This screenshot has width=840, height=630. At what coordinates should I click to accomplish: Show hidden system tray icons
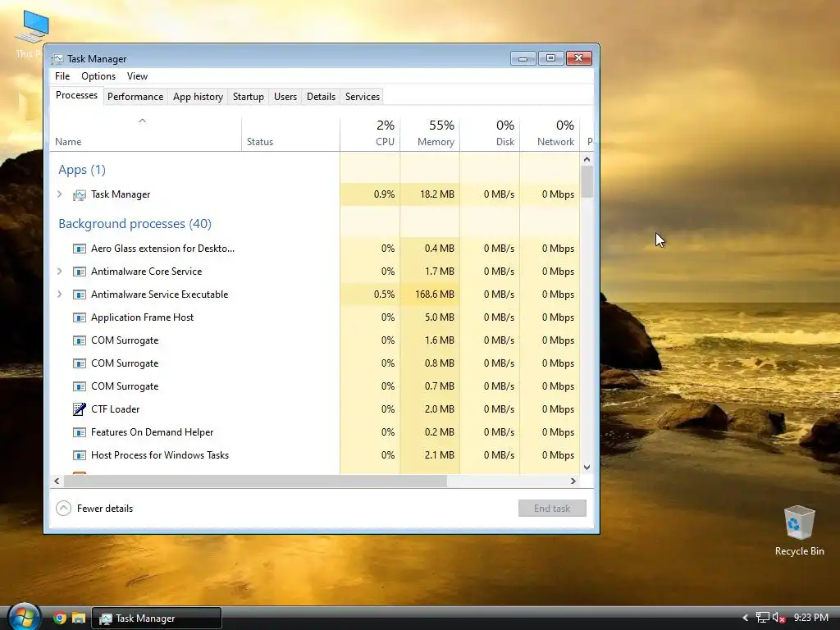click(745, 618)
